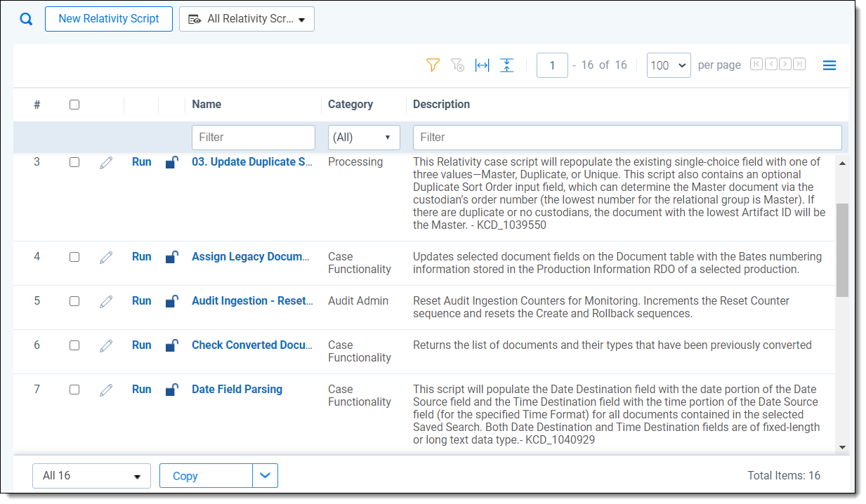
Task: Click the vertical scrollbar thumb in the grid
Action: tap(841, 249)
